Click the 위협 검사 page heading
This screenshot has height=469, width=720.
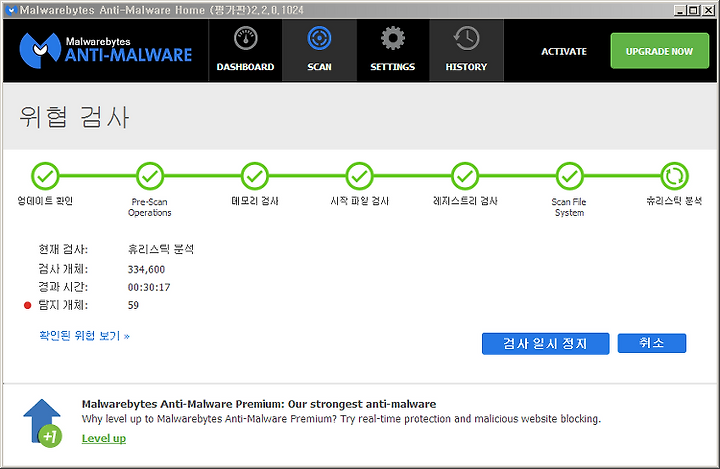(x=74, y=117)
